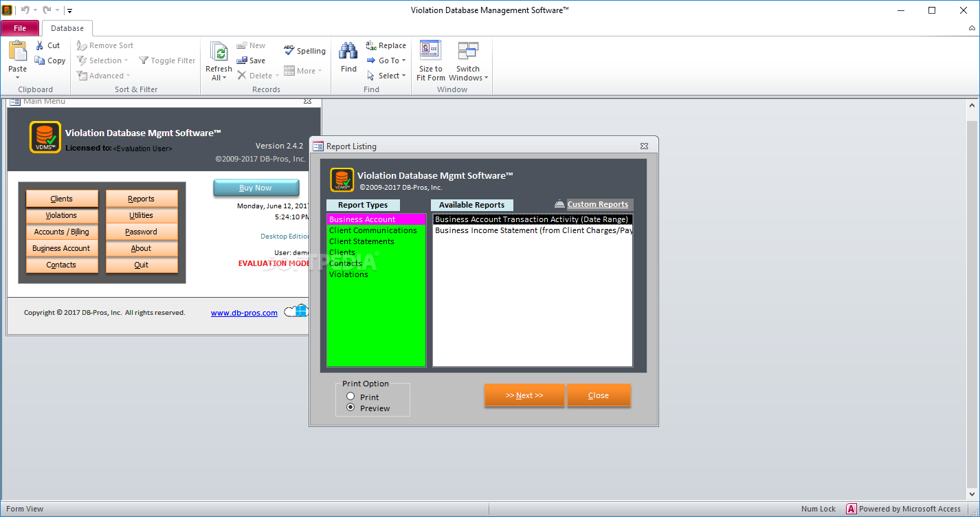Select Violations report type
Image resolution: width=980 pixels, height=517 pixels.
tap(376, 274)
